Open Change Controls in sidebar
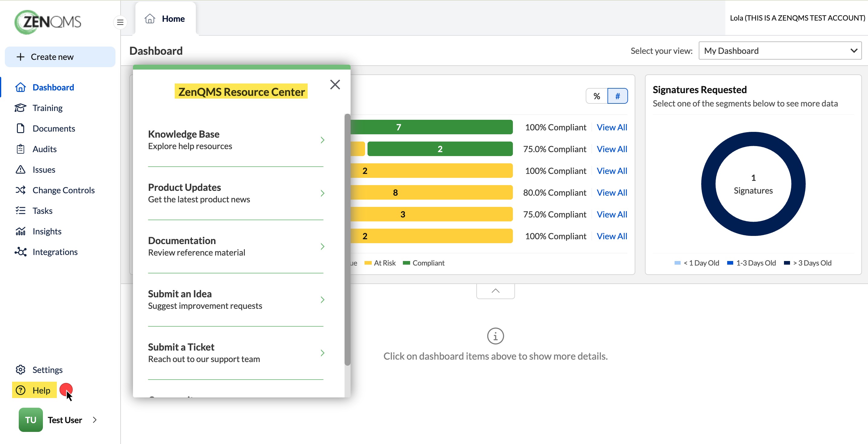The height and width of the screenshot is (444, 868). tap(63, 190)
